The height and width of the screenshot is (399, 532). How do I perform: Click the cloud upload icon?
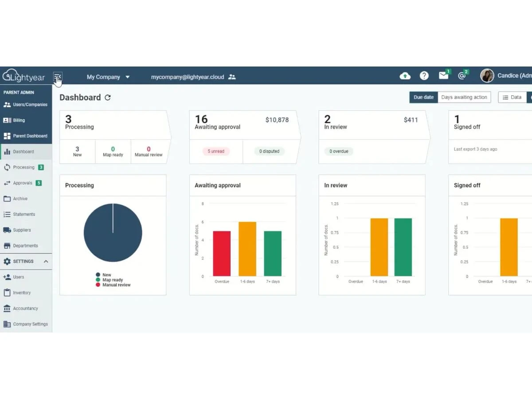[x=405, y=76]
